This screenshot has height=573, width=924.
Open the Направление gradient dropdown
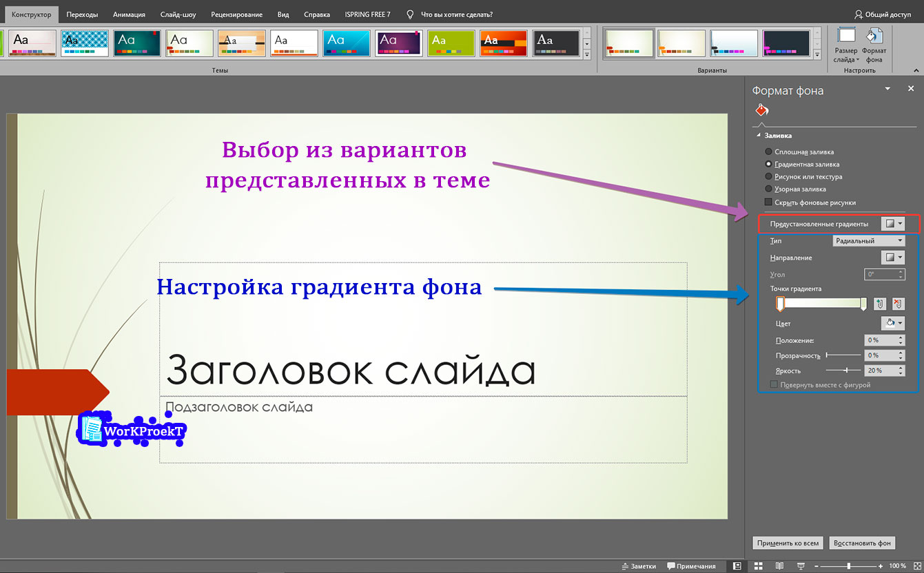coord(894,257)
